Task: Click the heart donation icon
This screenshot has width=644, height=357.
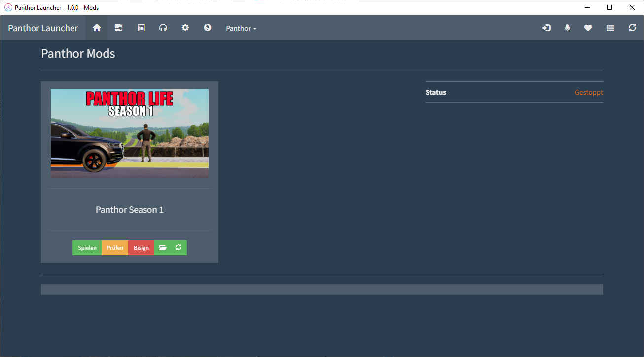Action: coord(588,28)
